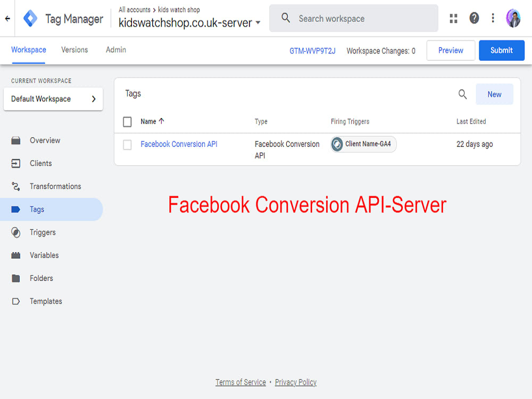Click the Submit button
The width and height of the screenshot is (532, 399).
click(502, 51)
